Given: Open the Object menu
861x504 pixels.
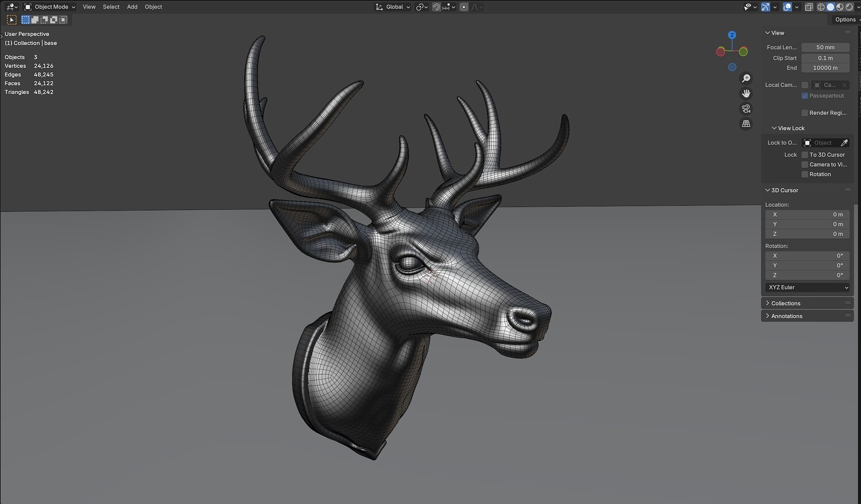Looking at the screenshot, I should pos(153,7).
